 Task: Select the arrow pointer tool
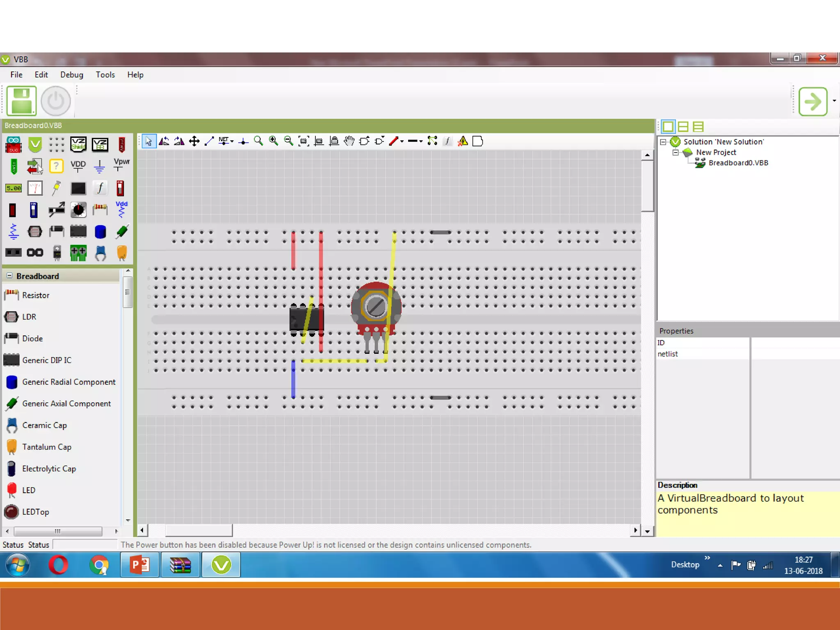coord(148,142)
